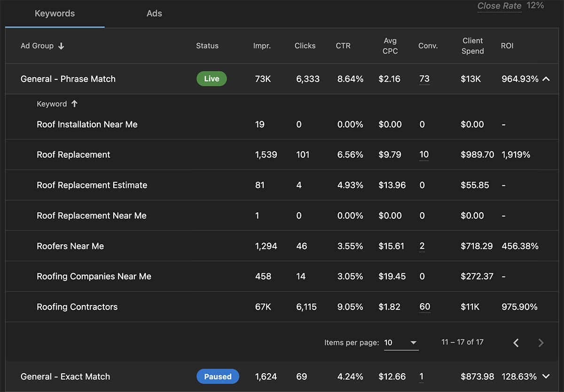The height and width of the screenshot is (392, 564).
Task: Switch to the Ads tab
Action: tap(154, 14)
